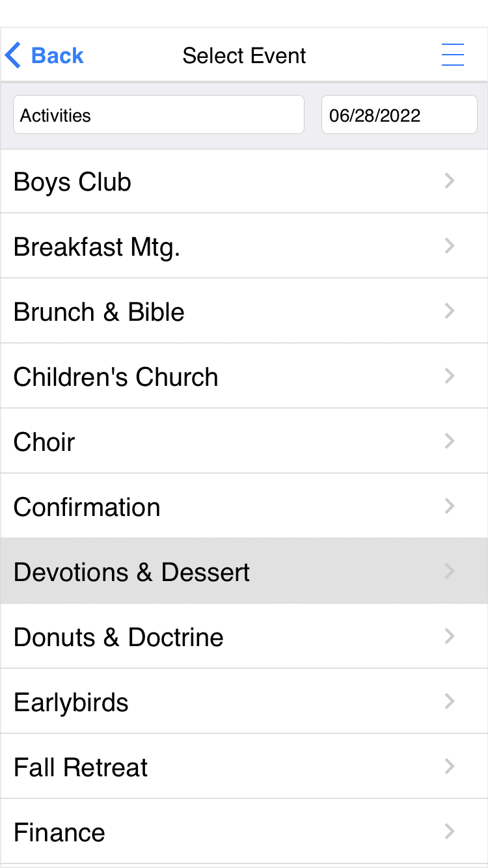488x868 pixels.
Task: Pick the Confirmation event
Action: (x=87, y=507)
